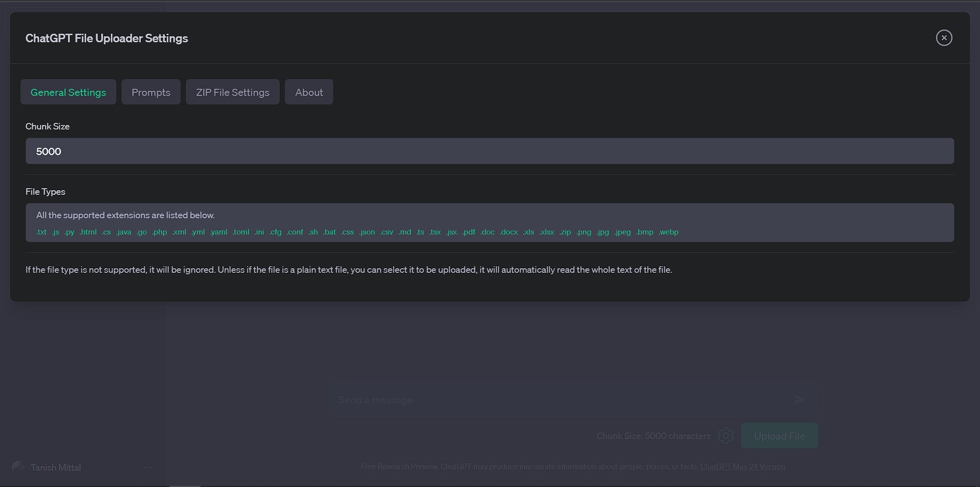
Task: Click the .jsx extension tag
Action: click(x=451, y=232)
